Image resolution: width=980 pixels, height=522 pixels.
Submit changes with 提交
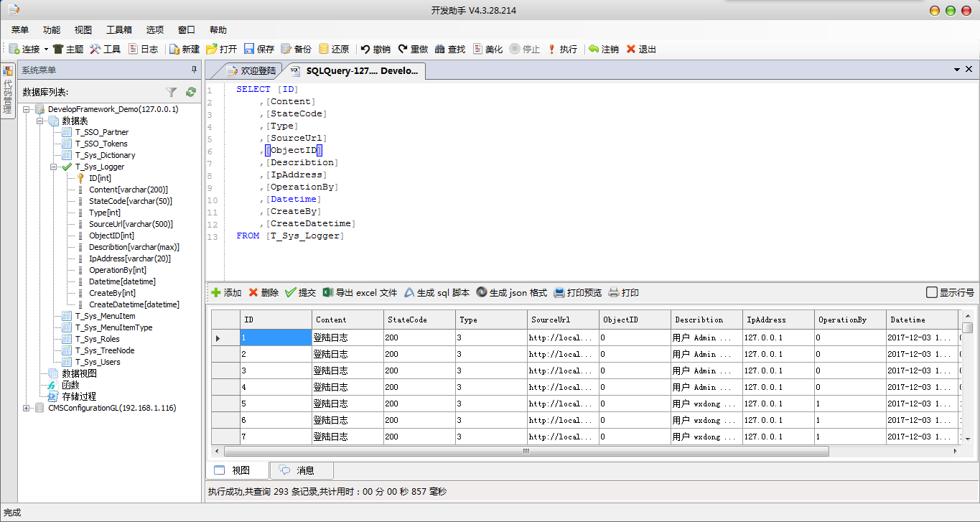[301, 293]
